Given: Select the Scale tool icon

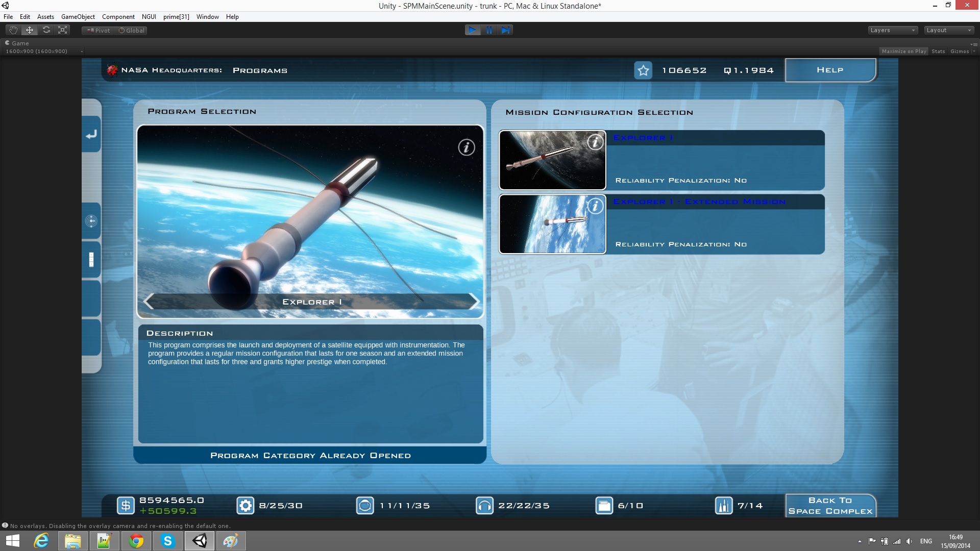Looking at the screenshot, I should (x=63, y=30).
